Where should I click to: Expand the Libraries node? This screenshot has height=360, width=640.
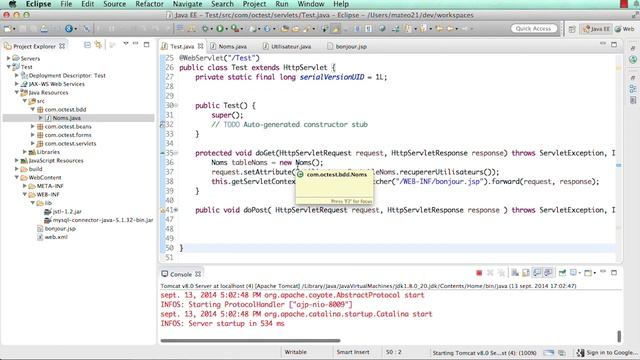pos(25,152)
